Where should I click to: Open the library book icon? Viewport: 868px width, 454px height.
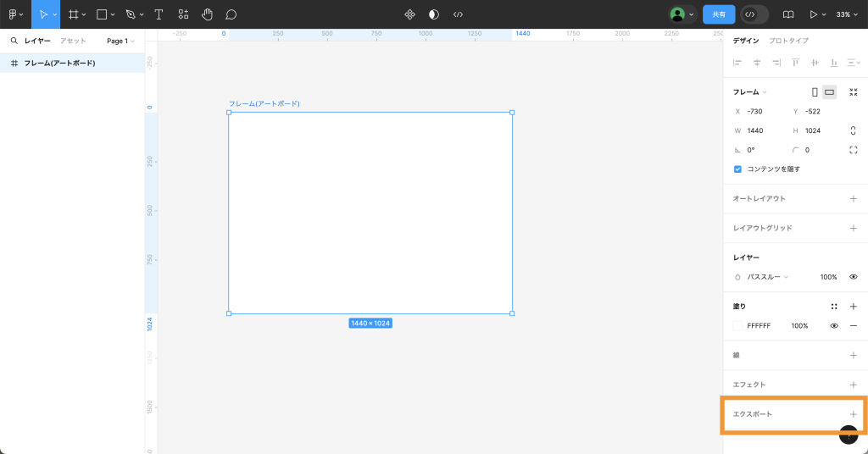pos(788,14)
